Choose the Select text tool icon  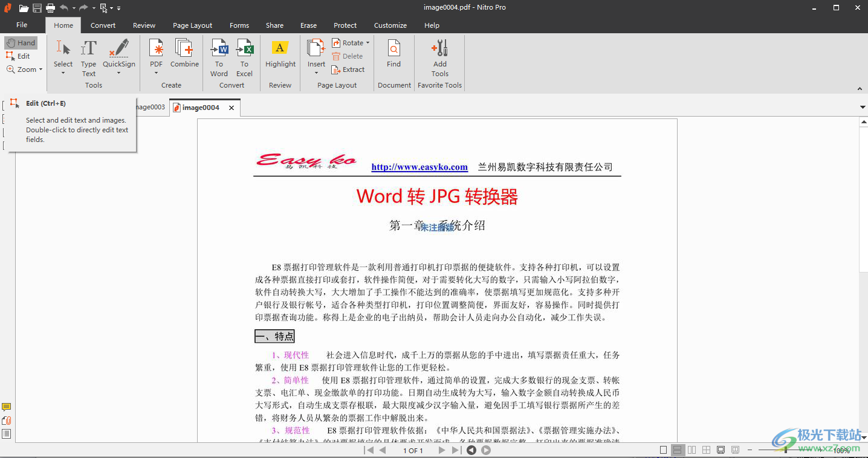click(63, 48)
